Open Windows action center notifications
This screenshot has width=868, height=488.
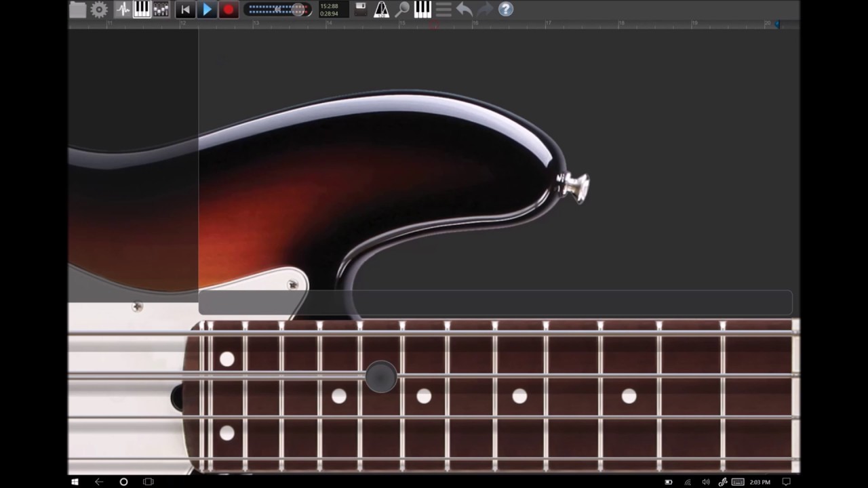click(x=787, y=482)
